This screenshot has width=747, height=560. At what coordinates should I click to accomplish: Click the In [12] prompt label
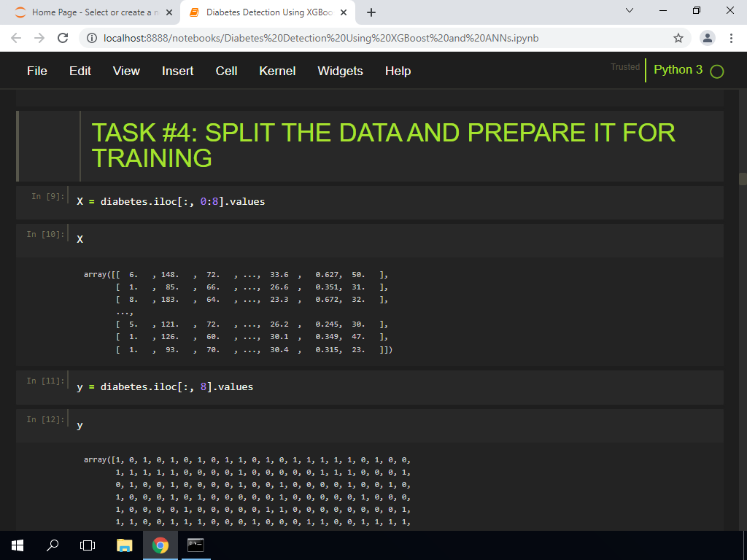pos(45,419)
